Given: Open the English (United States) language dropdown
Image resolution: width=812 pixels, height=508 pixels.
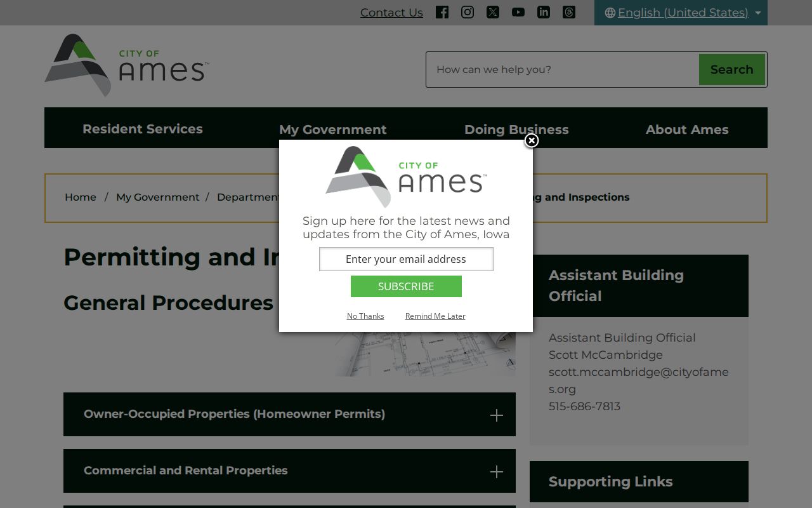Looking at the screenshot, I should point(681,13).
